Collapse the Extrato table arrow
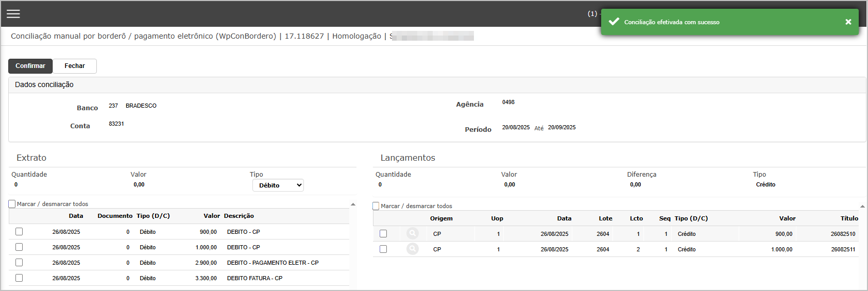Screen dimensions: 868x291 [353, 204]
